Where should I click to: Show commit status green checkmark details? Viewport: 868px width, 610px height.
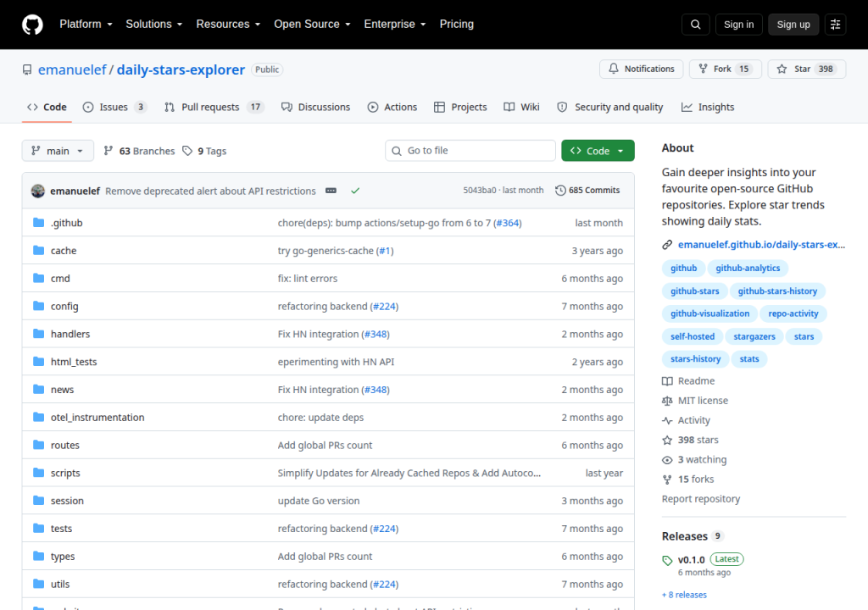point(355,191)
